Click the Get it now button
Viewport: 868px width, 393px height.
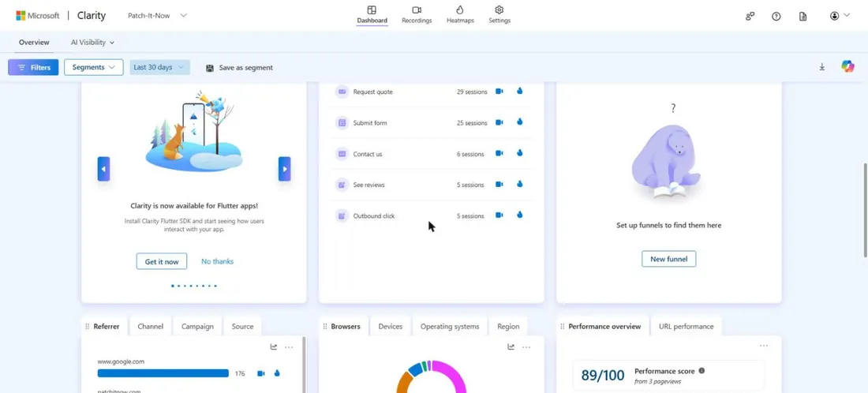click(162, 261)
